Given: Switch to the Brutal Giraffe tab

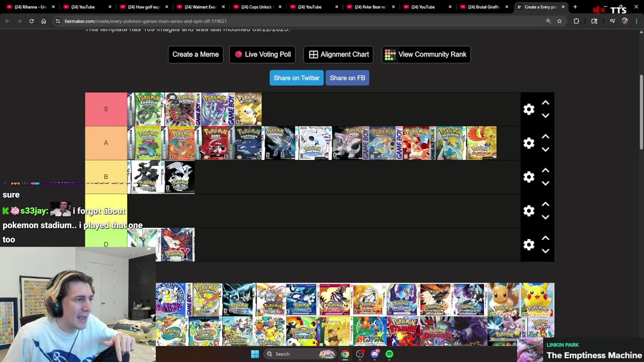Looking at the screenshot, I should [484, 7].
